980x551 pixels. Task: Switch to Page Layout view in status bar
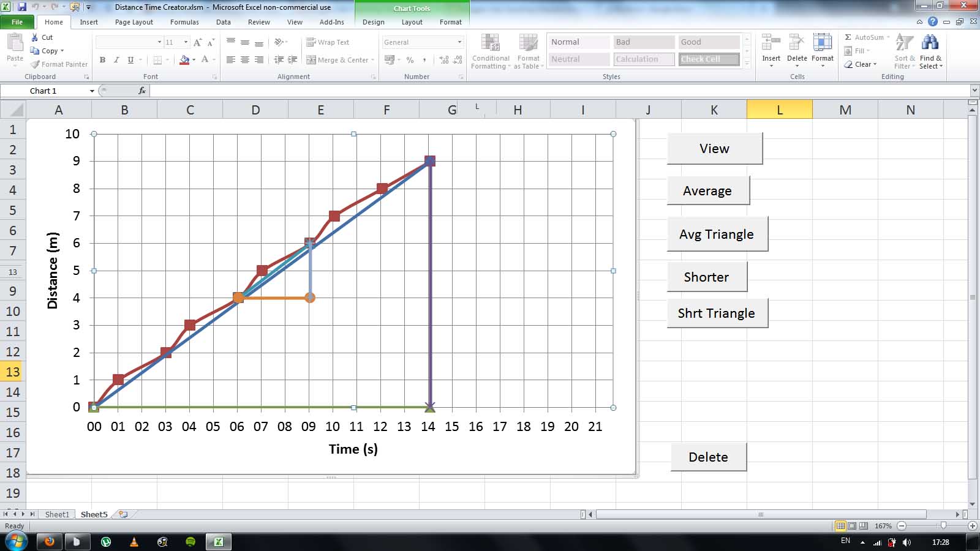point(852,526)
